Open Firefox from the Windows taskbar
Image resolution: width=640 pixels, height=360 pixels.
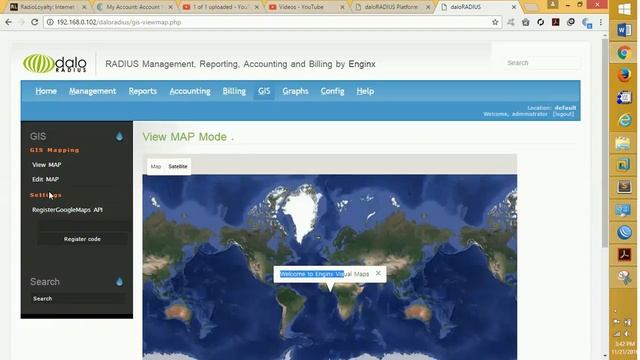(x=624, y=75)
